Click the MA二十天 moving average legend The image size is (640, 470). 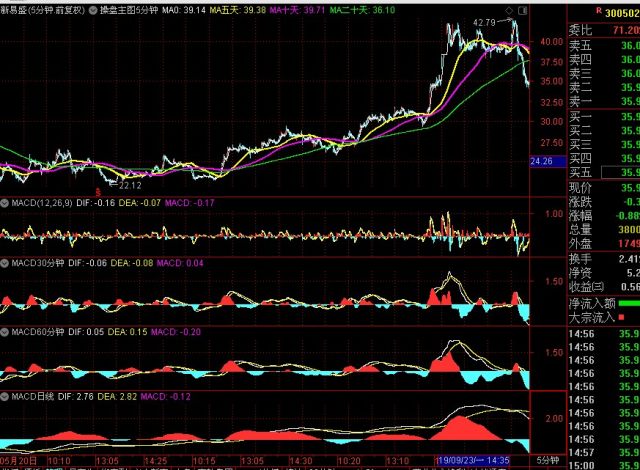(x=363, y=9)
